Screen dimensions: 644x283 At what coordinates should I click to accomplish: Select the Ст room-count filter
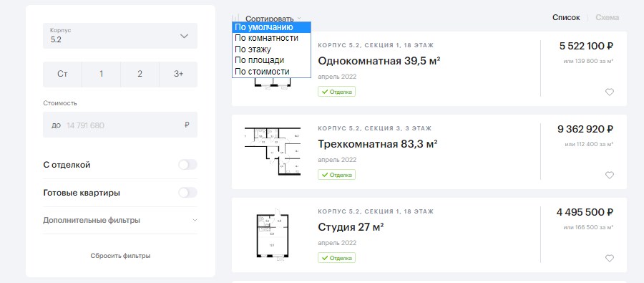click(62, 75)
